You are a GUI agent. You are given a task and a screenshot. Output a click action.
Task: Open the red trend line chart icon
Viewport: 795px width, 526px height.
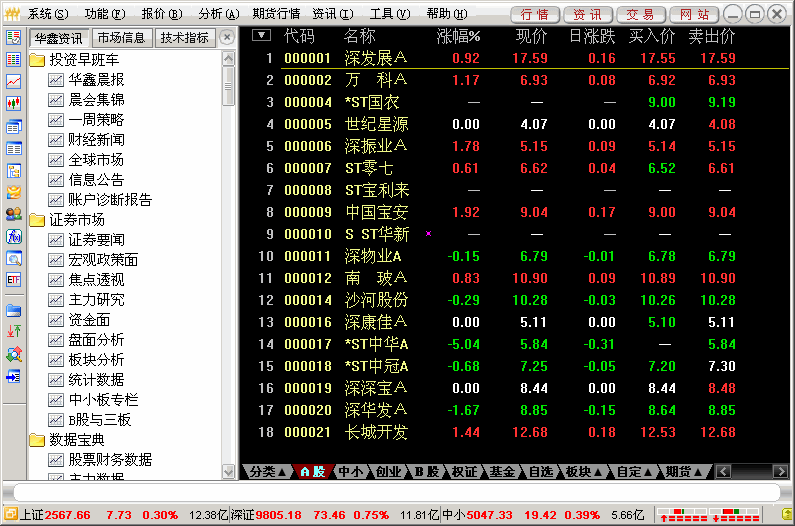tap(14, 82)
